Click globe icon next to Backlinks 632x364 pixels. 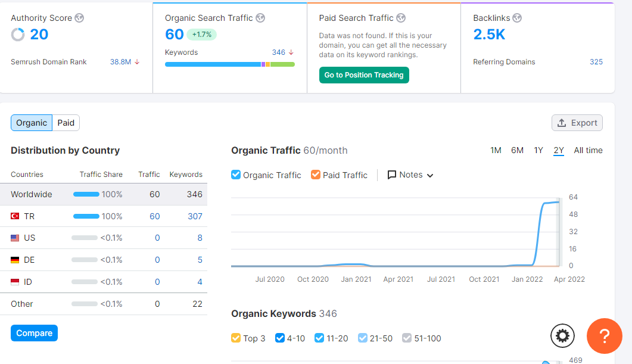pyautogui.click(x=517, y=18)
